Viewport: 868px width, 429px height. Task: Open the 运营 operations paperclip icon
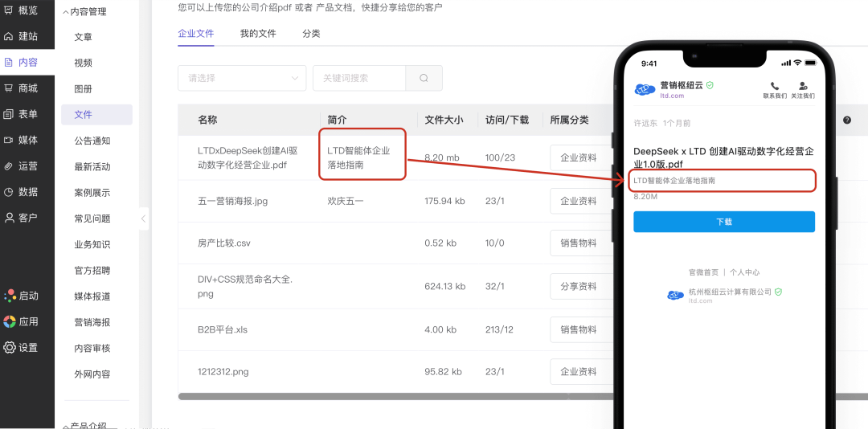8,166
